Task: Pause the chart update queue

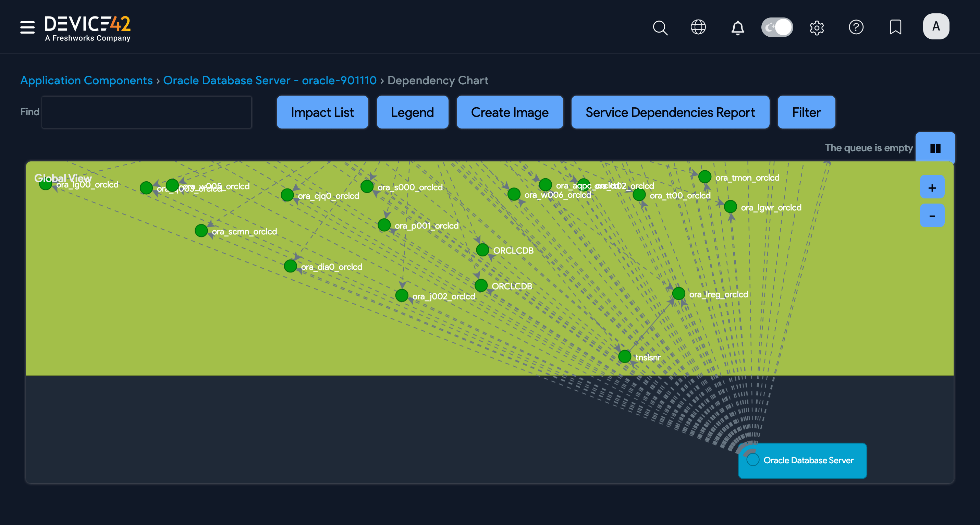Action: coord(935,148)
